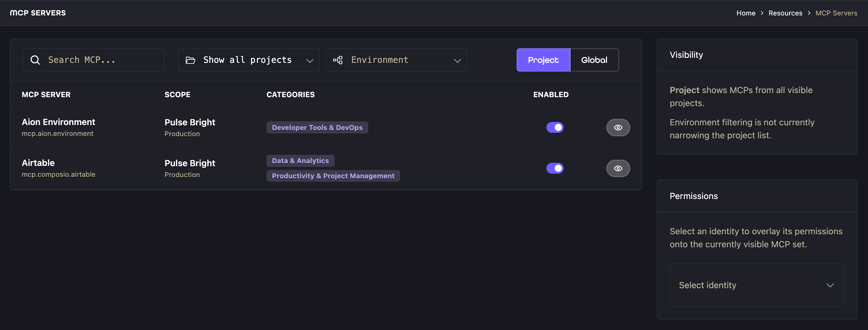Image resolution: width=868 pixels, height=330 pixels.
Task: Click Pulse Bright scope in Airtable row
Action: coord(190,163)
